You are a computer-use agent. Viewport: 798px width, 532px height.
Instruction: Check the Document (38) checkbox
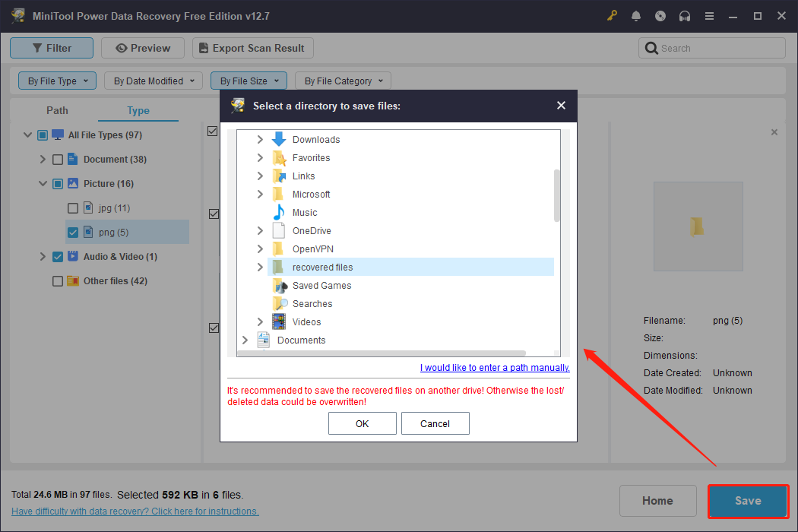click(57, 159)
